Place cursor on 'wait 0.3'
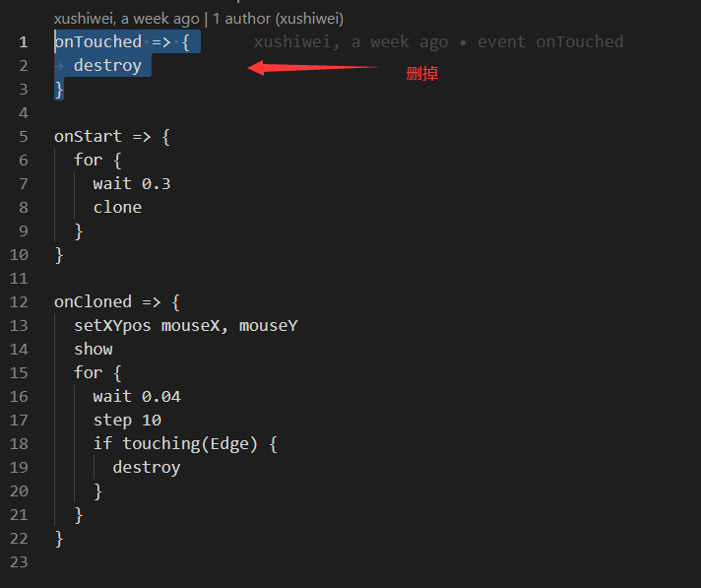The image size is (701, 588). (x=132, y=184)
